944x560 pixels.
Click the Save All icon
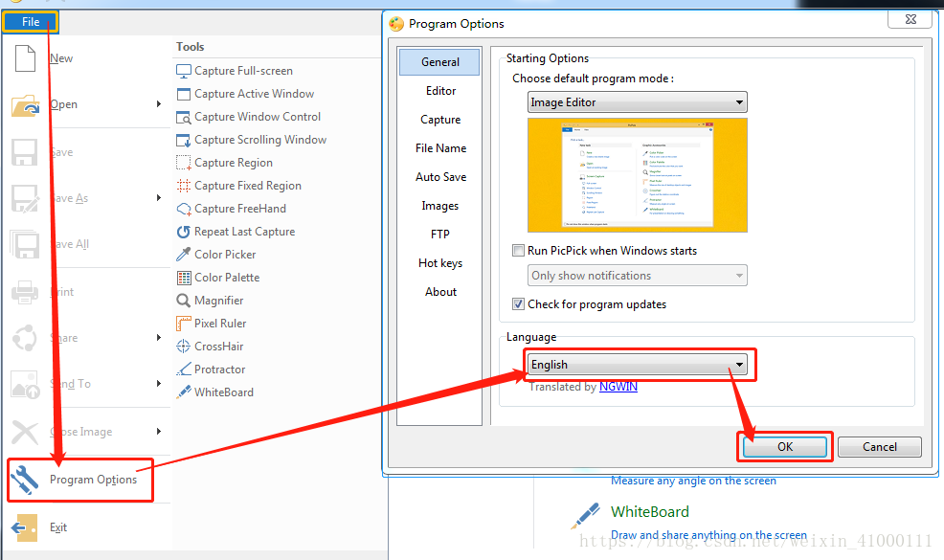25,244
